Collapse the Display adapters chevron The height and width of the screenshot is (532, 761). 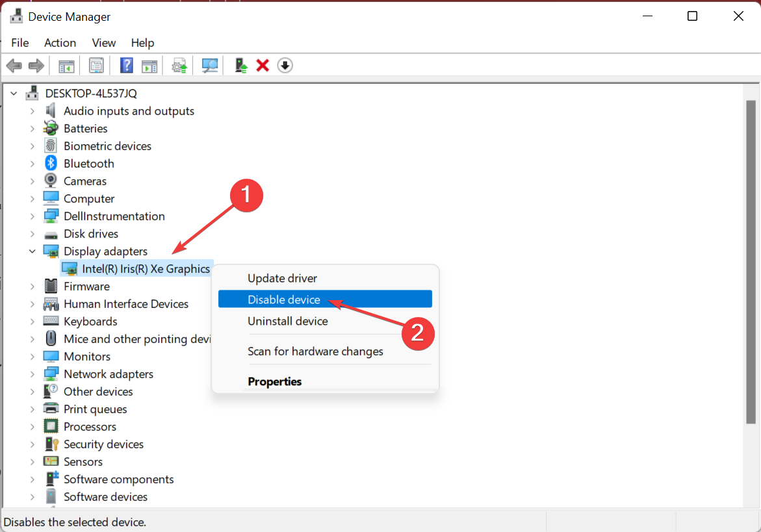[32, 251]
